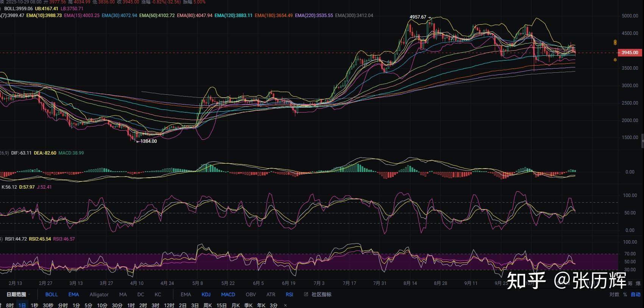644x308 pixels.
Task: Open the 日期范围 date range dropdown
Action: [x=18, y=294]
